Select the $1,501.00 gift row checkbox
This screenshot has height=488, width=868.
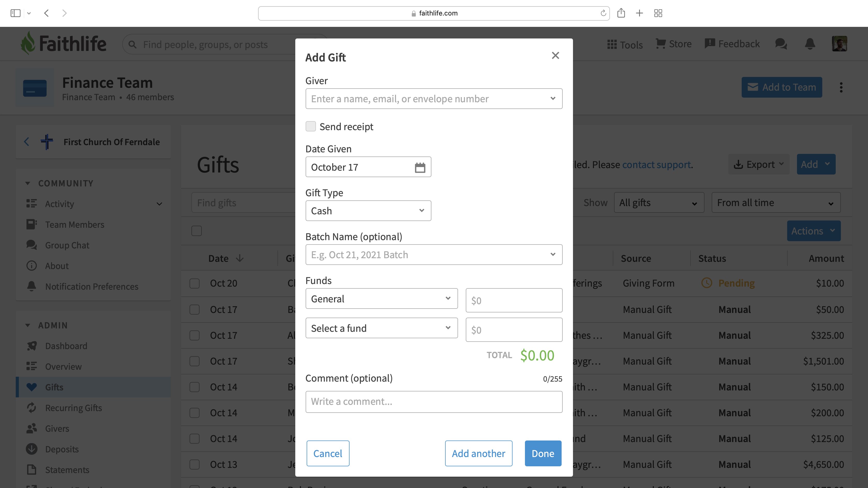pos(195,361)
